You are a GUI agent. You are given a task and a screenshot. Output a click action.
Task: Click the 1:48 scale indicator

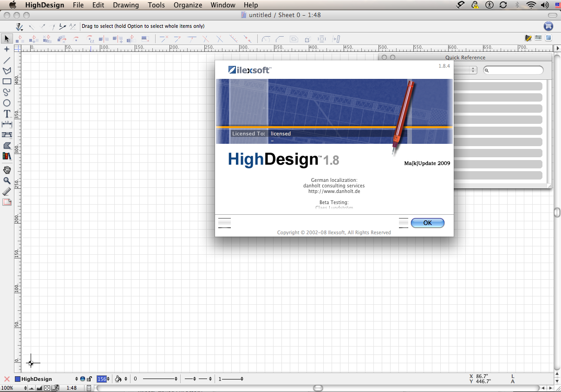coord(72,388)
